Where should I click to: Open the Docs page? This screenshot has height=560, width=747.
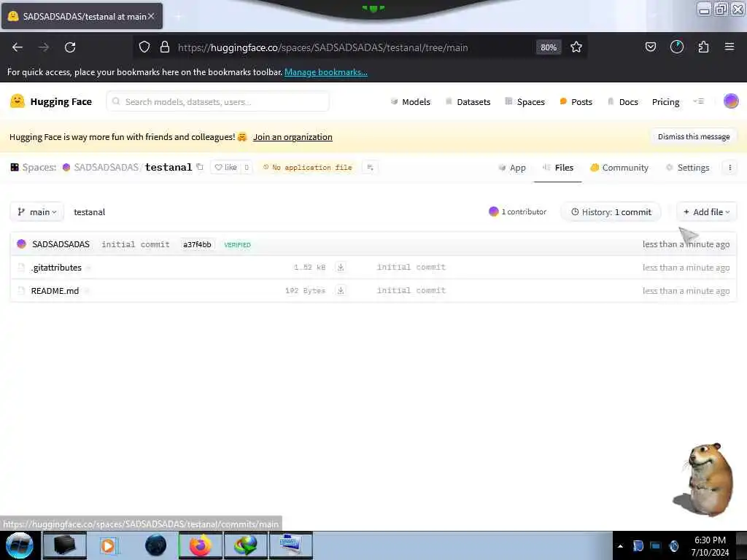623,102
